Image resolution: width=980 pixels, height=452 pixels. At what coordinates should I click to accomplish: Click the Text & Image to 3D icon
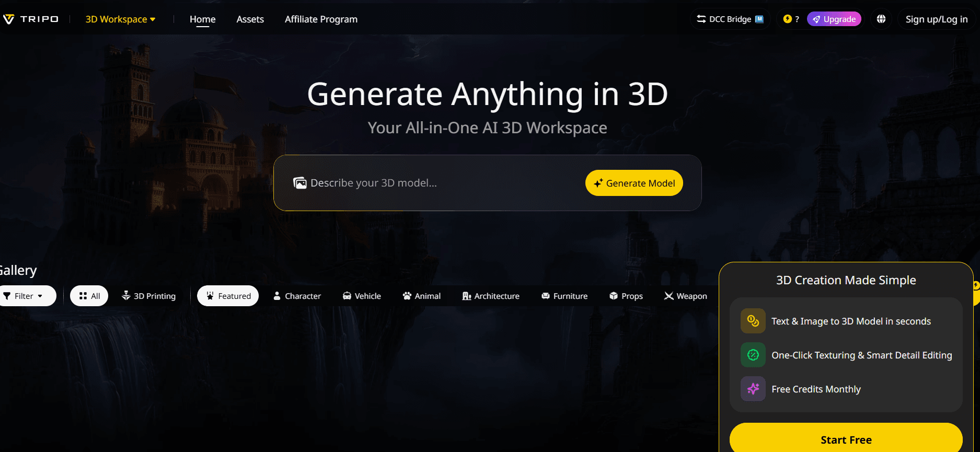pos(753,321)
